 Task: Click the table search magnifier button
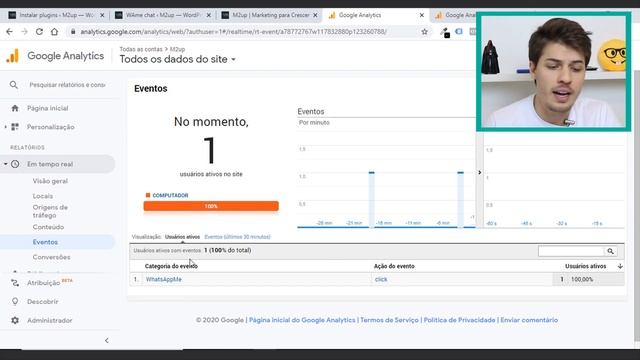point(611,251)
